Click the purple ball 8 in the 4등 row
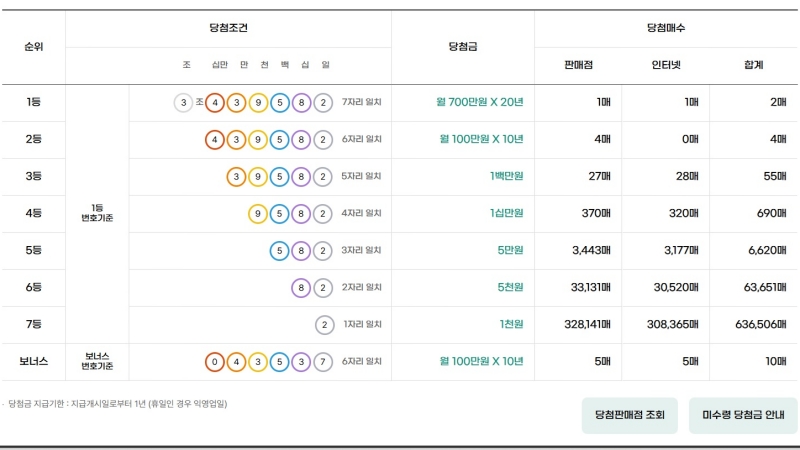800x450 pixels. (302, 214)
